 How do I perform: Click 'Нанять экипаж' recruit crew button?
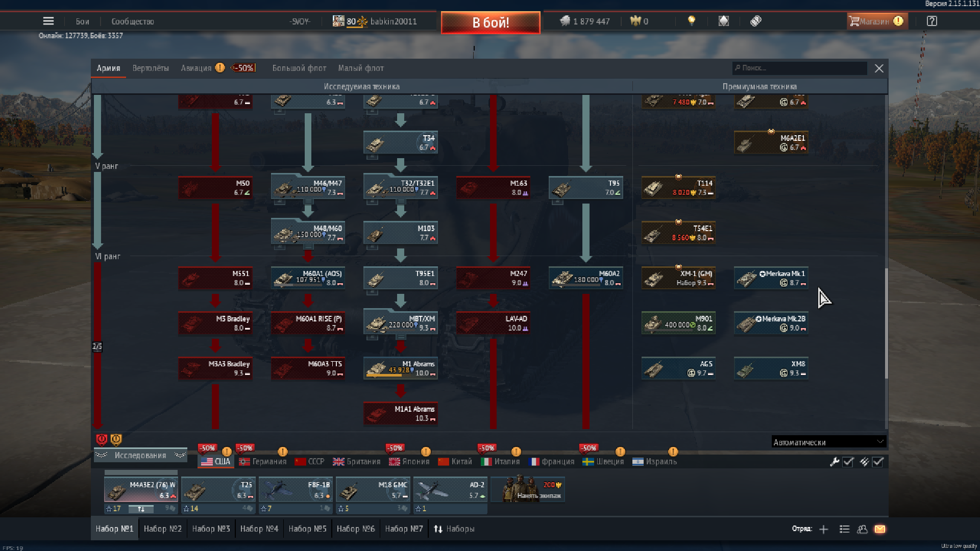pyautogui.click(x=528, y=489)
